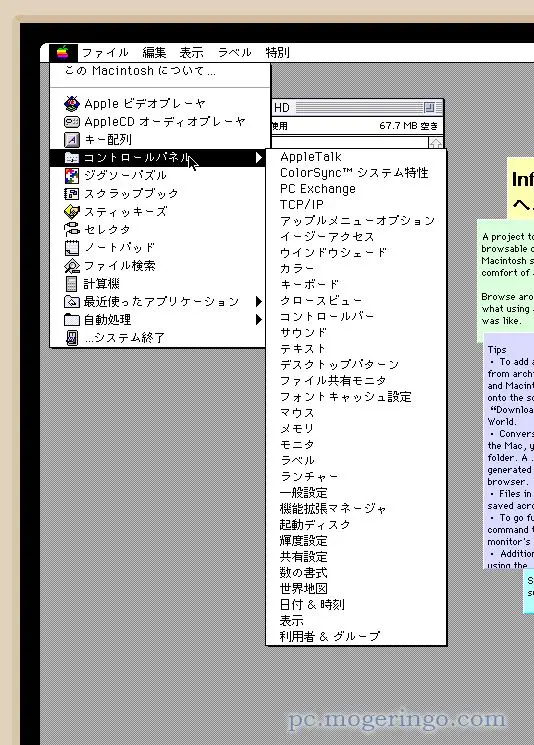534x745 pixels.
Task: Click the AppleCD オーディオプレーヤ icon
Action: 72,122
